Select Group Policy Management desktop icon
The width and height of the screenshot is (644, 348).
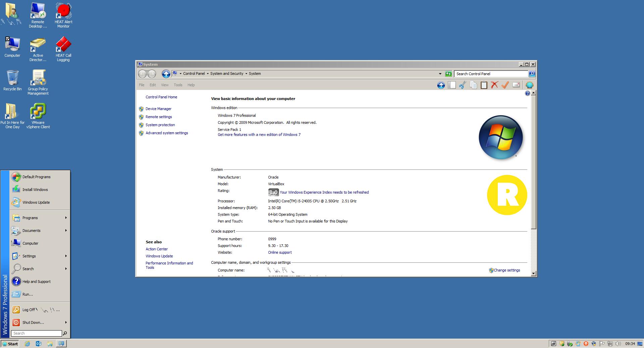pos(38,83)
